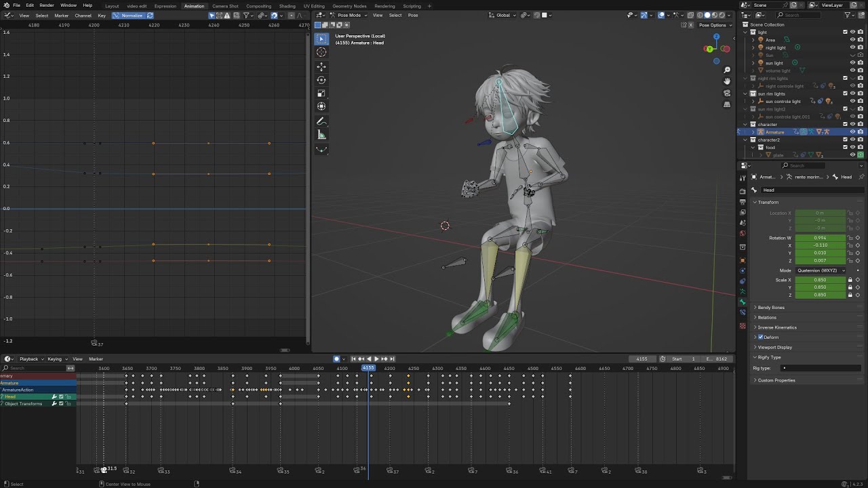The height and width of the screenshot is (488, 868).
Task: Hide the night light via eye icon
Action: point(852,47)
